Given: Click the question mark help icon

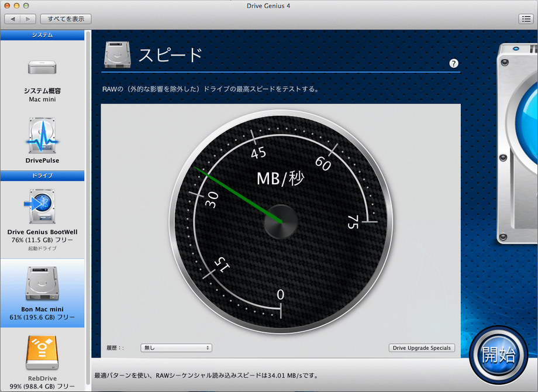Looking at the screenshot, I should click(454, 64).
